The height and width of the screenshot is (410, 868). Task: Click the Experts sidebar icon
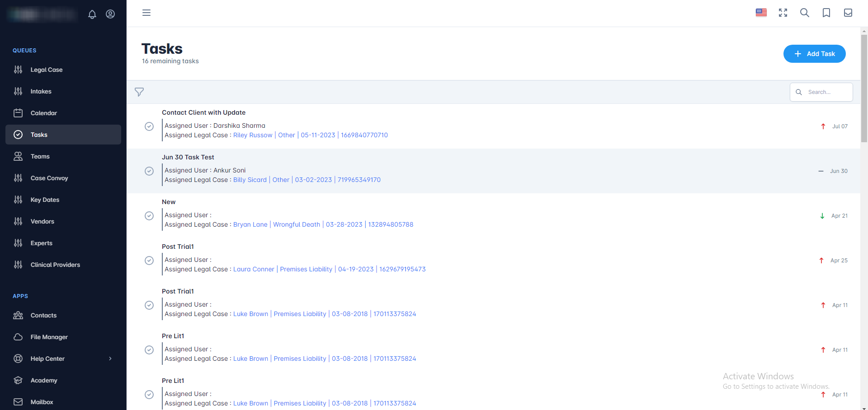pos(18,243)
